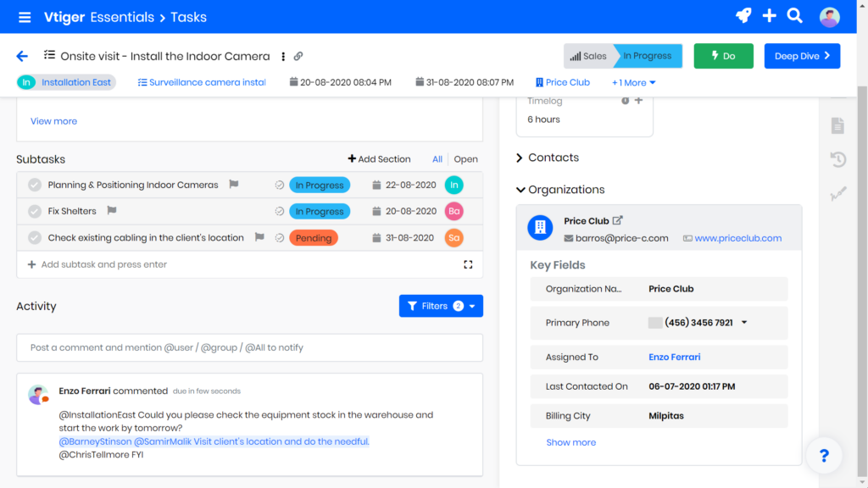The width and height of the screenshot is (868, 488).
Task: Open the help question mark button
Action: coord(823,456)
